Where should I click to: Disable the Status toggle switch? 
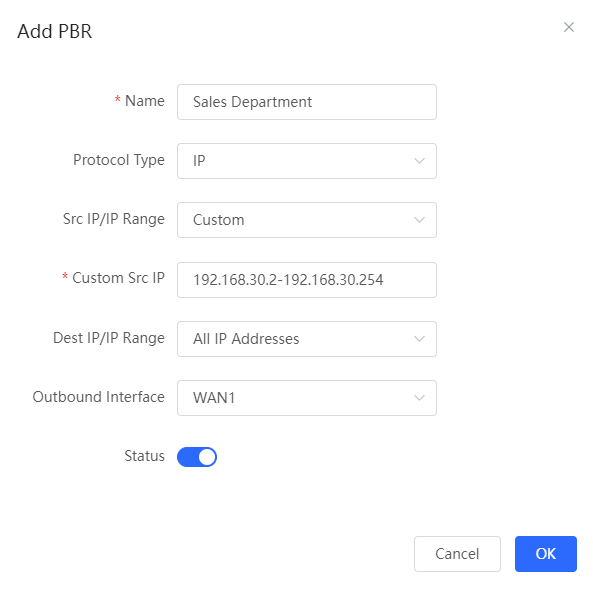pos(197,457)
